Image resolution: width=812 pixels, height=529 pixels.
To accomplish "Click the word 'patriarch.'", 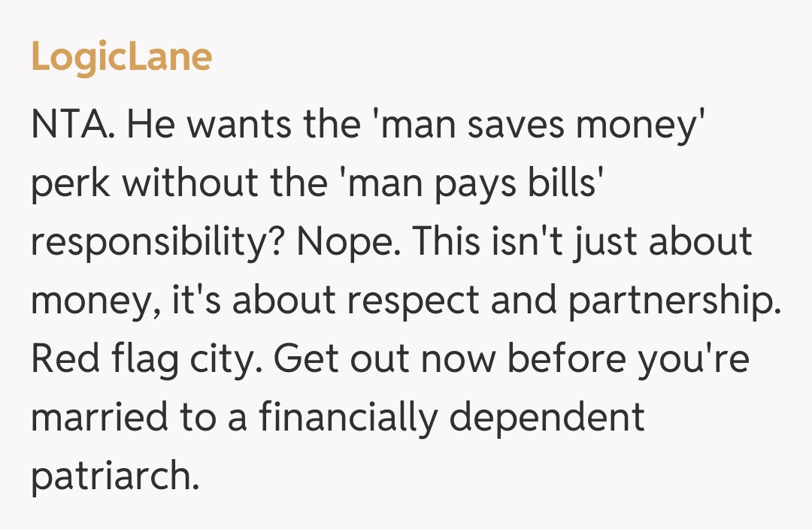I will coord(115,476).
